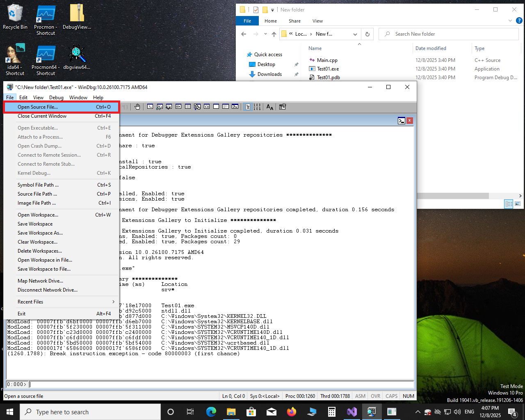525x420 pixels.
Task: Click the Explorer refresh button
Action: click(x=367, y=34)
